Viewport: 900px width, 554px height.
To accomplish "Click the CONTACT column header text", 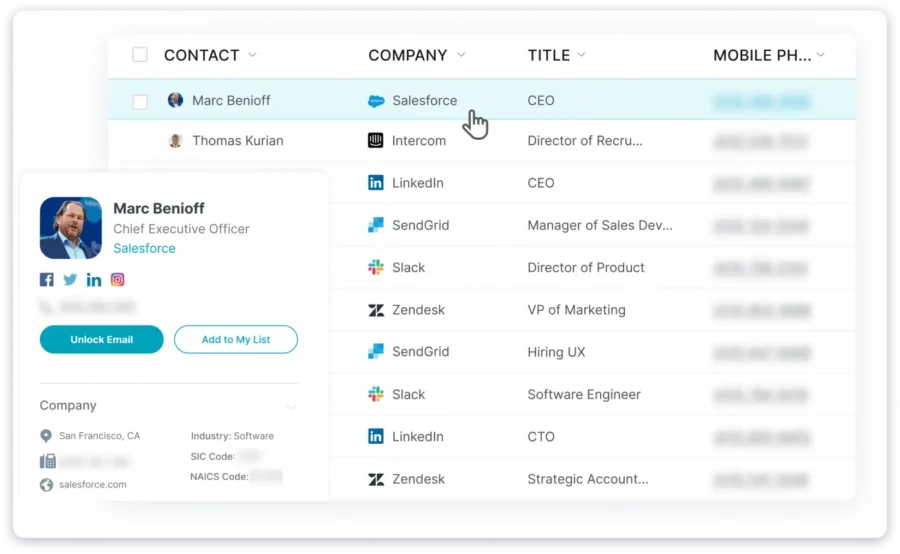I will coord(201,55).
